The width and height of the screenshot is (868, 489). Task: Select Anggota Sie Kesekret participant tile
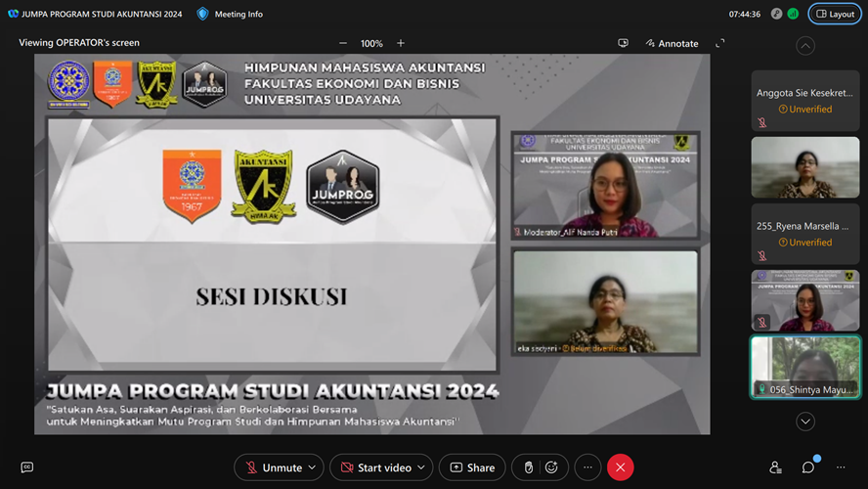(x=804, y=101)
